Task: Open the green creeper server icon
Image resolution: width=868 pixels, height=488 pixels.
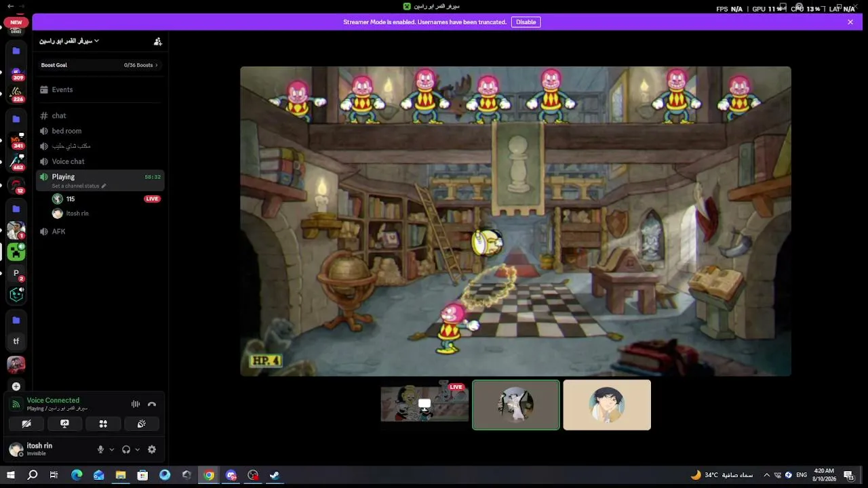Action: tap(16, 252)
